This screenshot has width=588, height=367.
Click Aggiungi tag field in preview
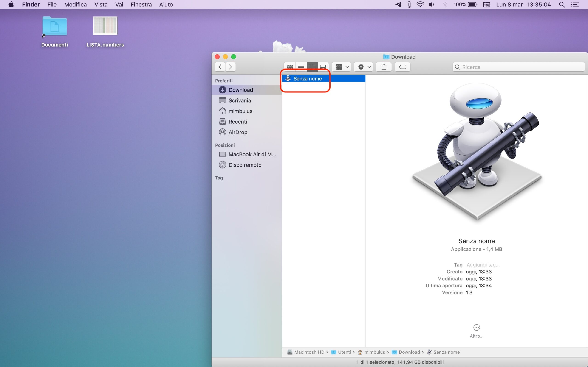(x=483, y=265)
